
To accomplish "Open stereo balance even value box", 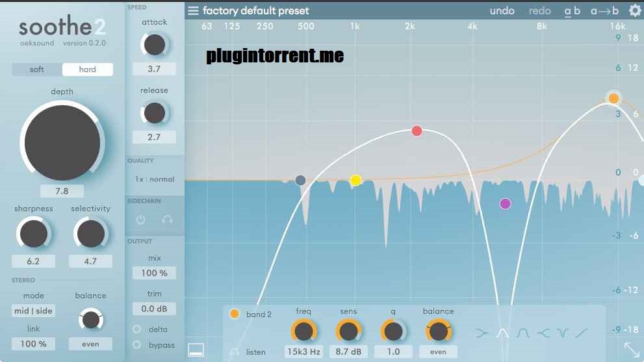I will pyautogui.click(x=90, y=344).
